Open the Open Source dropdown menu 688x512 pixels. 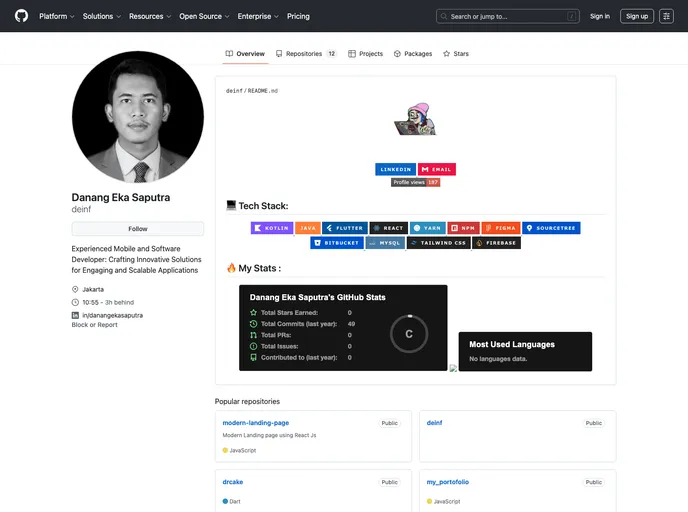pyautogui.click(x=204, y=16)
